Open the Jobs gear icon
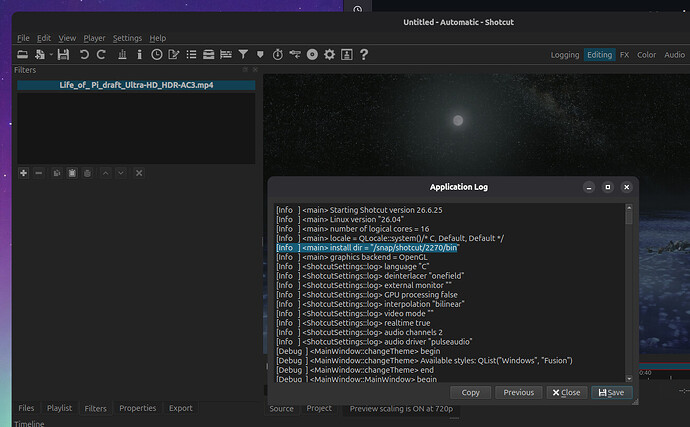Viewport: 690px width, 427px height. pos(330,55)
